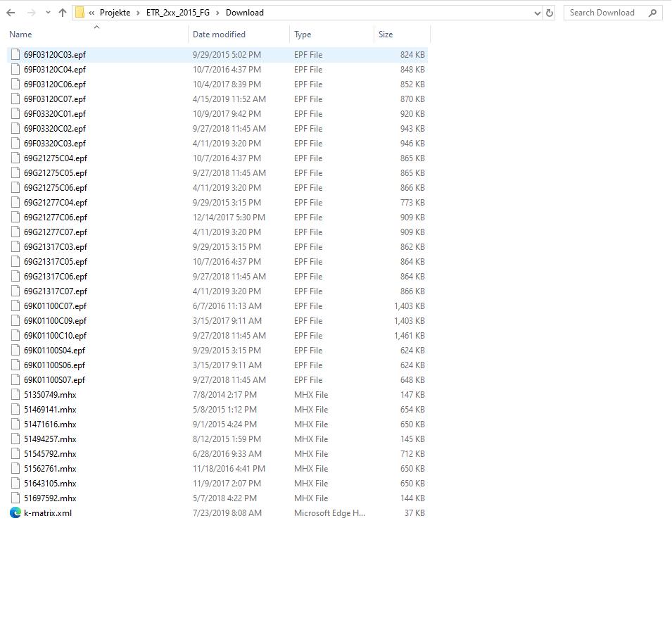The image size is (672, 623).
Task: Select 69G21317C03.epf file
Action: 56,247
